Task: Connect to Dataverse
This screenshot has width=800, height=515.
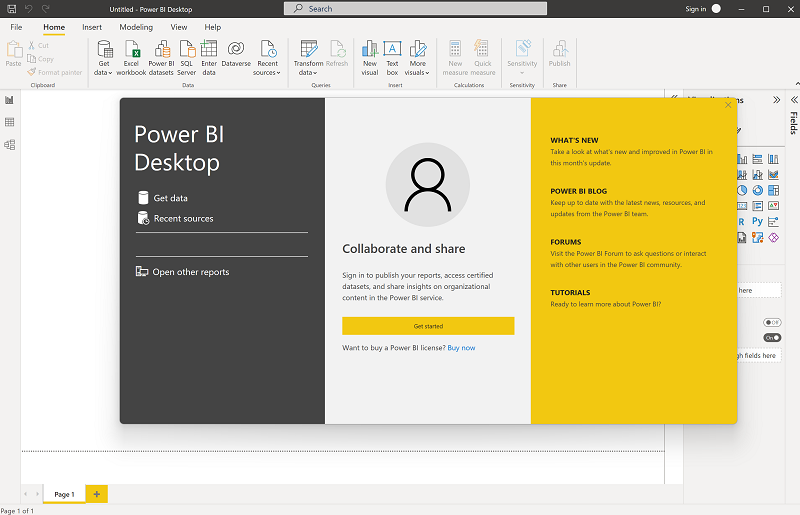Action: click(236, 54)
